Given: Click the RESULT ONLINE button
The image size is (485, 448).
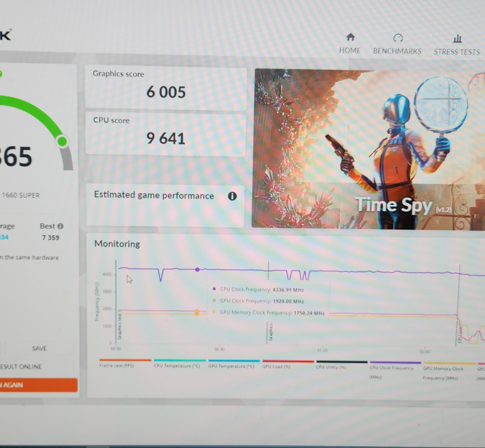Looking at the screenshot, I should point(36,366).
